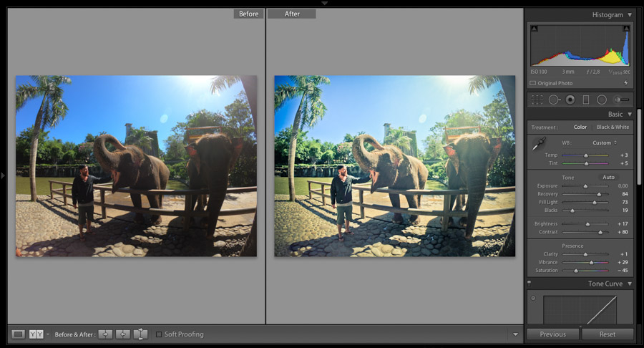Image resolution: width=644 pixels, height=348 pixels.
Task: Show the top panel with the arrow
Action: point(324,3)
